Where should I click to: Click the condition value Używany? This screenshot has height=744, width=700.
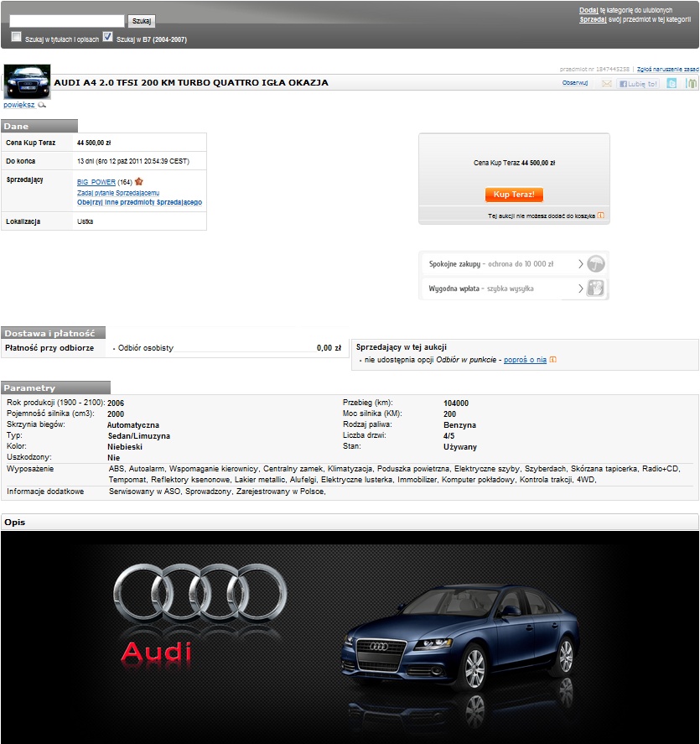[x=460, y=447]
